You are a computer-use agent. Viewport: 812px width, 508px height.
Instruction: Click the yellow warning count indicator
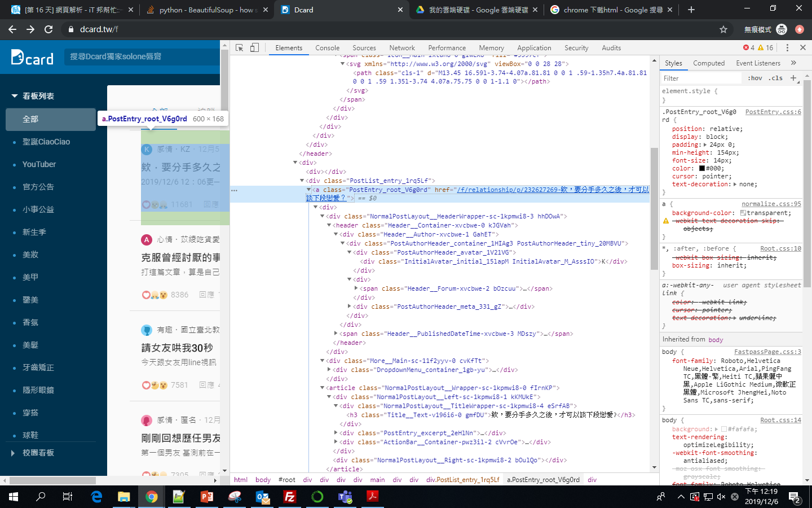765,48
